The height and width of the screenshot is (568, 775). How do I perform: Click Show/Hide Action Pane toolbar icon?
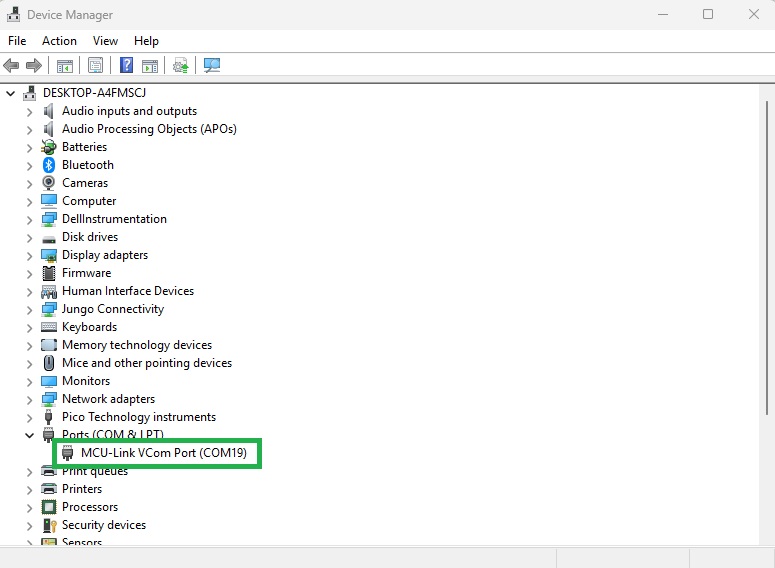(150, 66)
